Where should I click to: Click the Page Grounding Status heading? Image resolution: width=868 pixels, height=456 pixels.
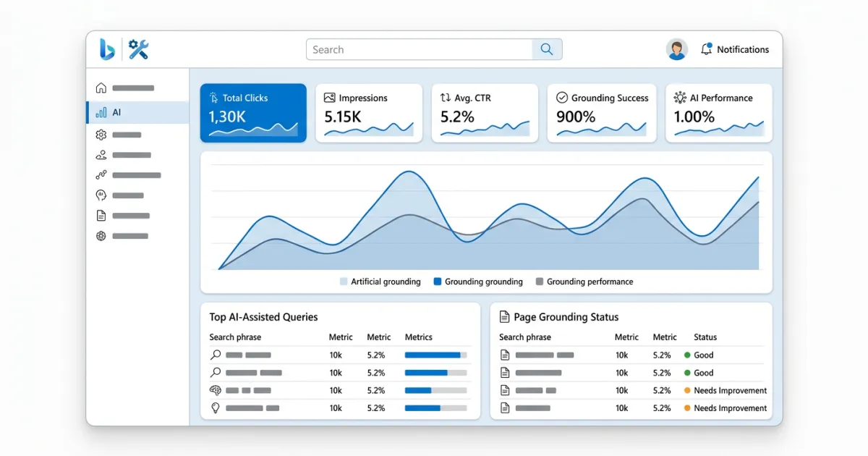[566, 317]
